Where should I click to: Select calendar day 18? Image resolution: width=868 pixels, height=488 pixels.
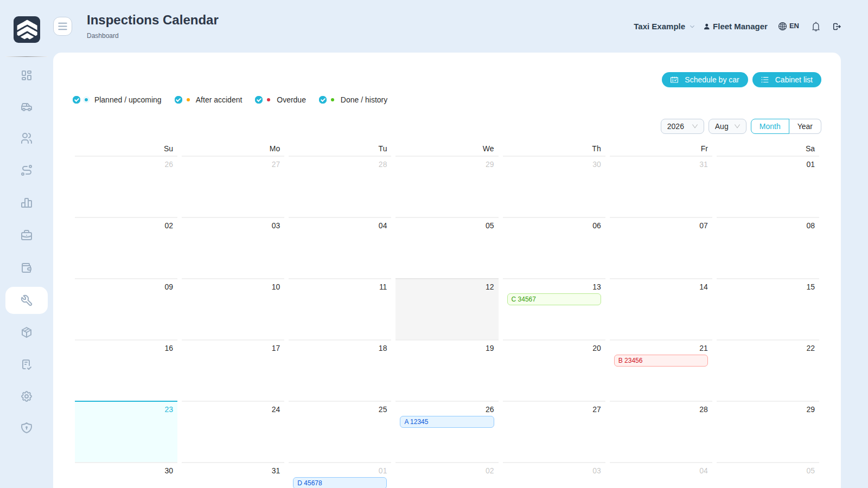340,371
